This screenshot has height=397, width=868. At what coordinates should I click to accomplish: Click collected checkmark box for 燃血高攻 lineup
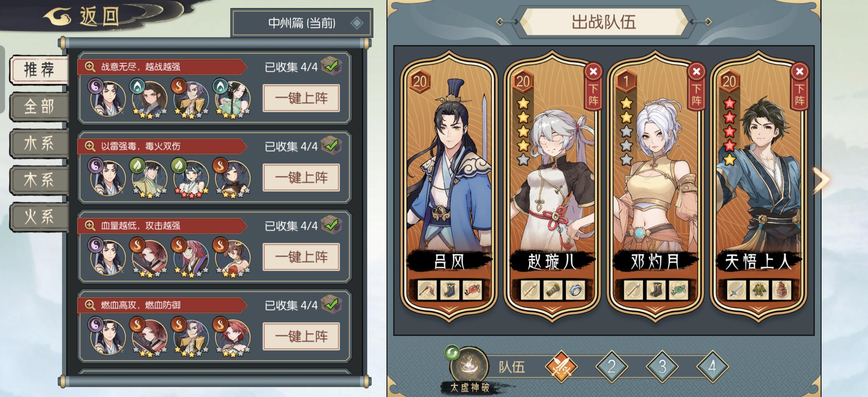click(332, 304)
